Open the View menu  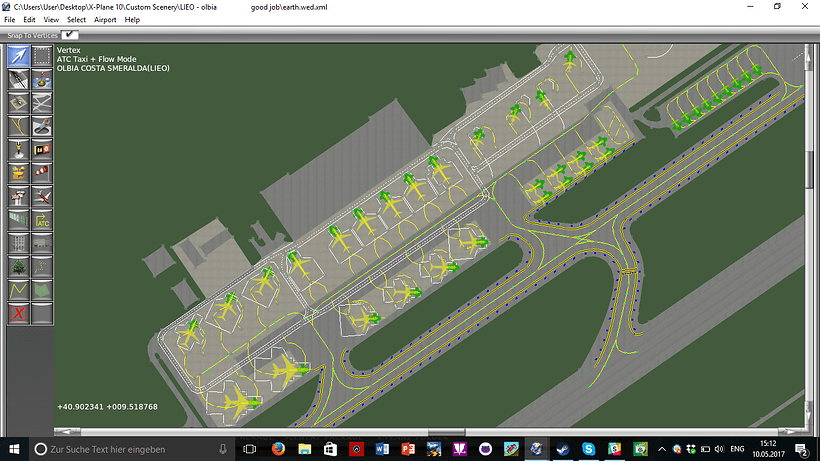coord(51,20)
